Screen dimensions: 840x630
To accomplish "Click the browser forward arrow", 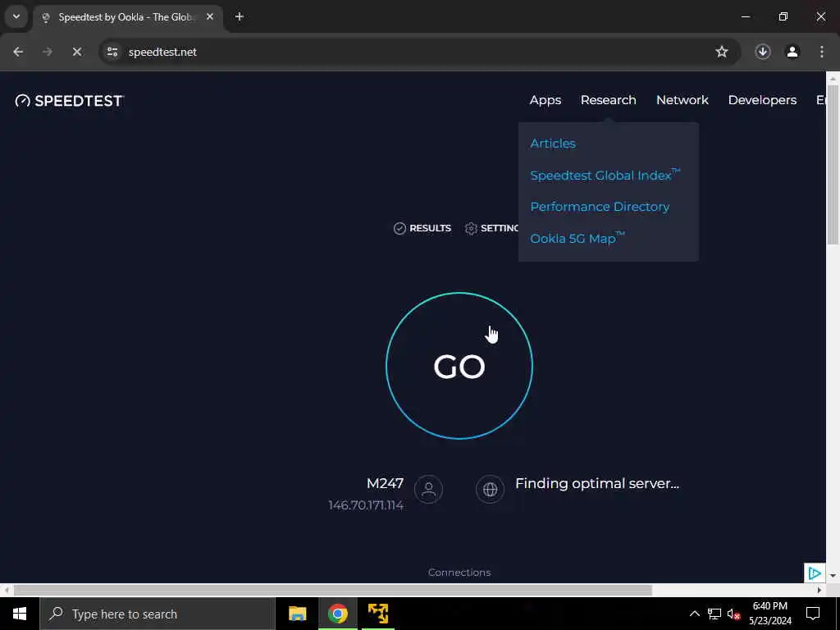I will coord(47,52).
